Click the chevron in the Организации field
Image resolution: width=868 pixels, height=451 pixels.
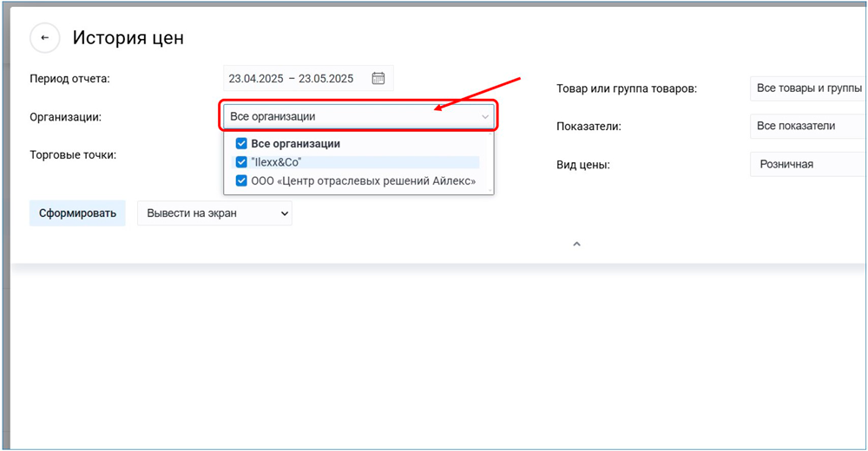484,116
